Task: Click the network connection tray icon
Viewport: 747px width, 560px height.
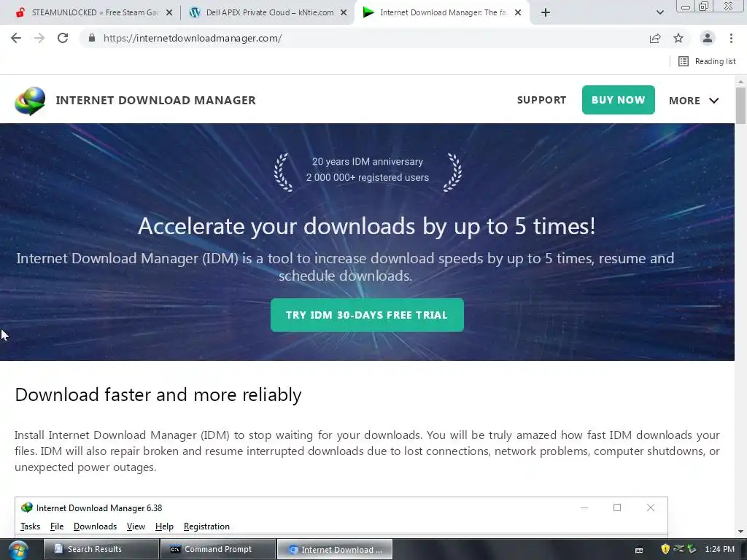Action: click(678, 549)
